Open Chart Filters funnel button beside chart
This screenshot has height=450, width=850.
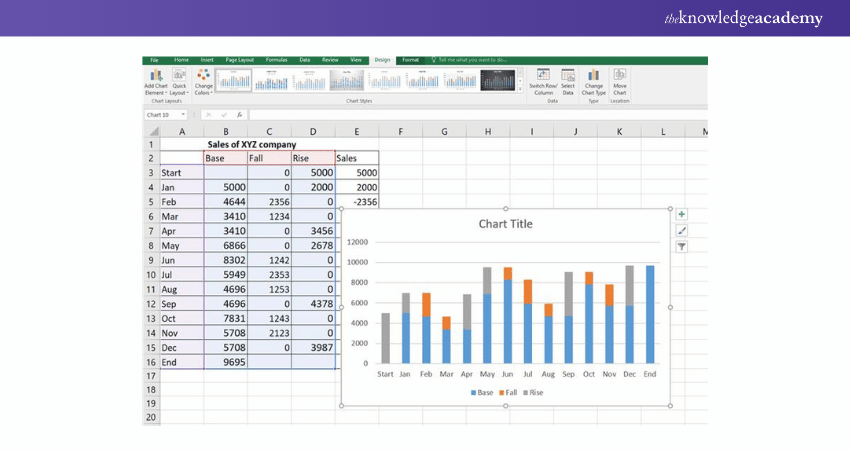pyautogui.click(x=681, y=246)
